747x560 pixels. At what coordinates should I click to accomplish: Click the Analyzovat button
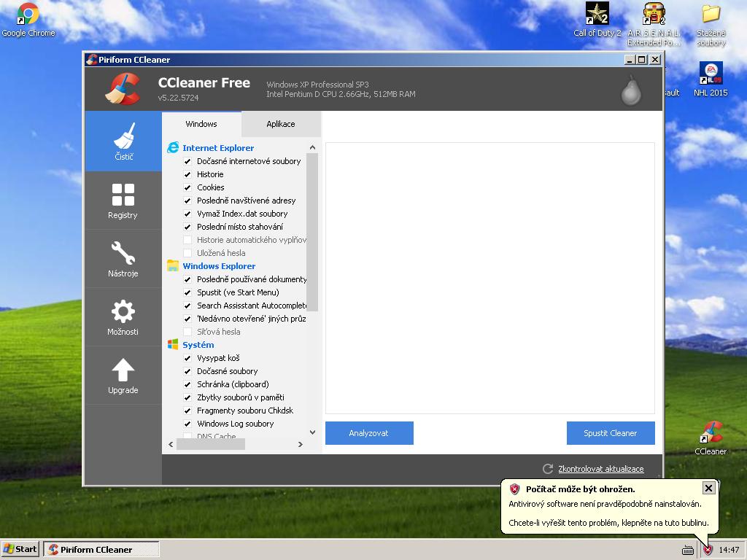coord(369,433)
